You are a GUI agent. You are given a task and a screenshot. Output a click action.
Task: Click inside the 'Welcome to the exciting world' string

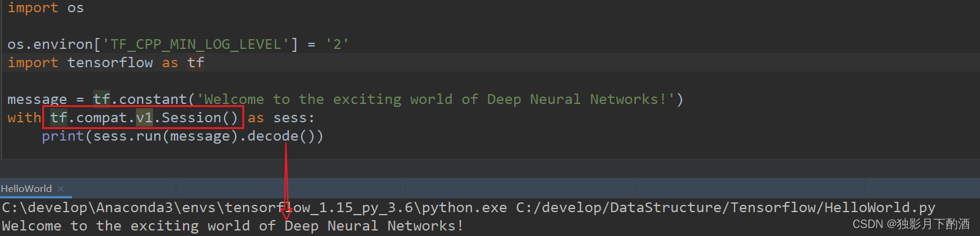pyautogui.click(x=435, y=99)
